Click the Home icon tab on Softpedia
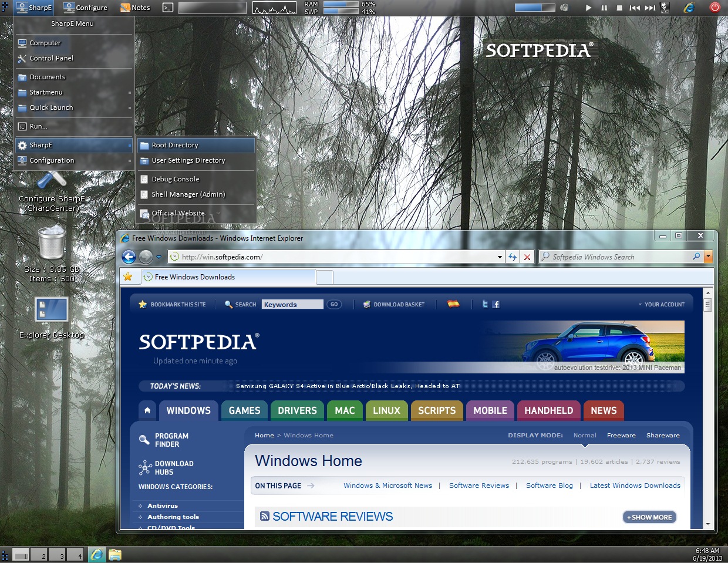728x563 pixels. (x=147, y=410)
